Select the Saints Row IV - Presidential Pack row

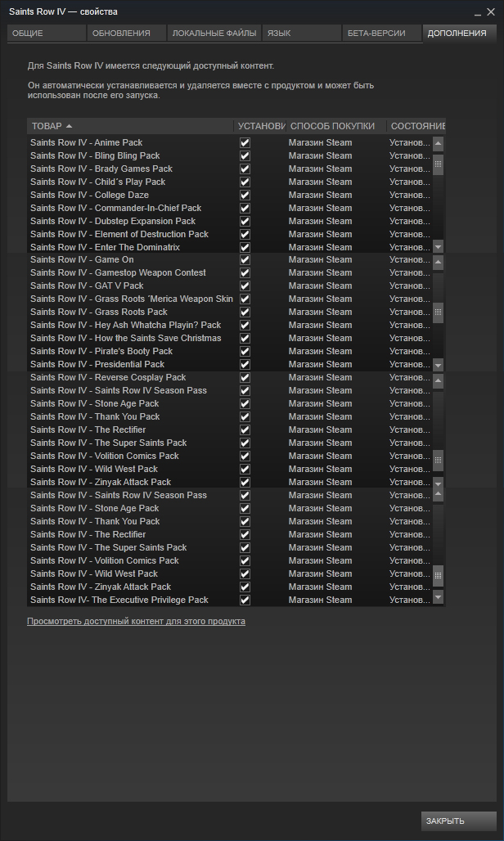229,364
